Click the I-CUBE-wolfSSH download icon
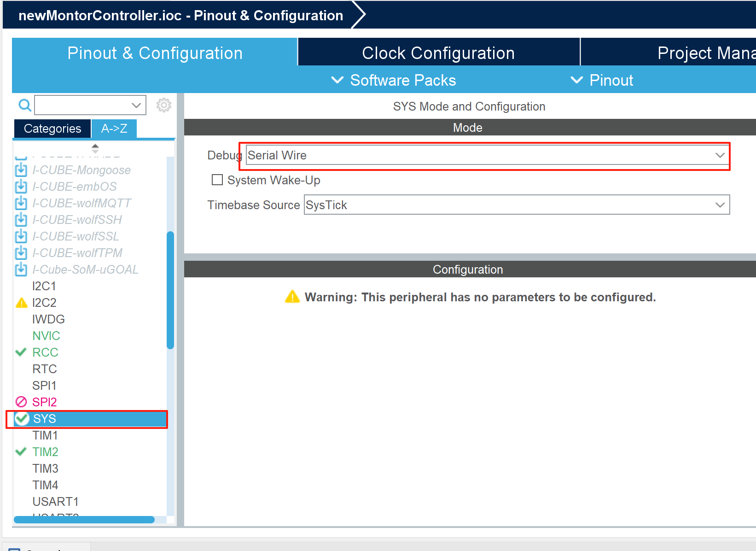756x551 pixels. [x=21, y=220]
